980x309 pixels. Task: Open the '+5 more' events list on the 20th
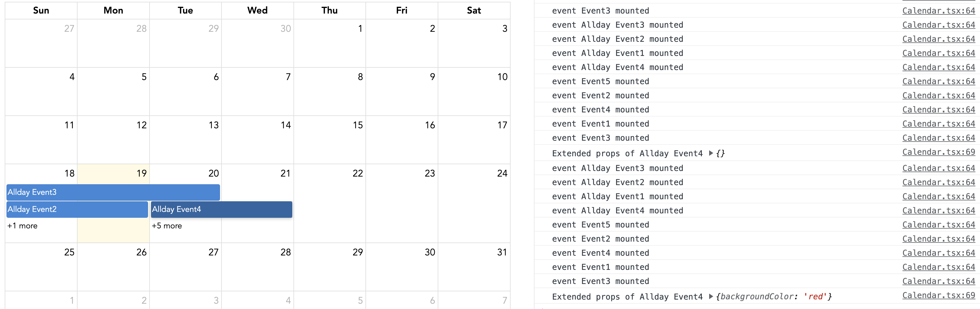tap(167, 225)
